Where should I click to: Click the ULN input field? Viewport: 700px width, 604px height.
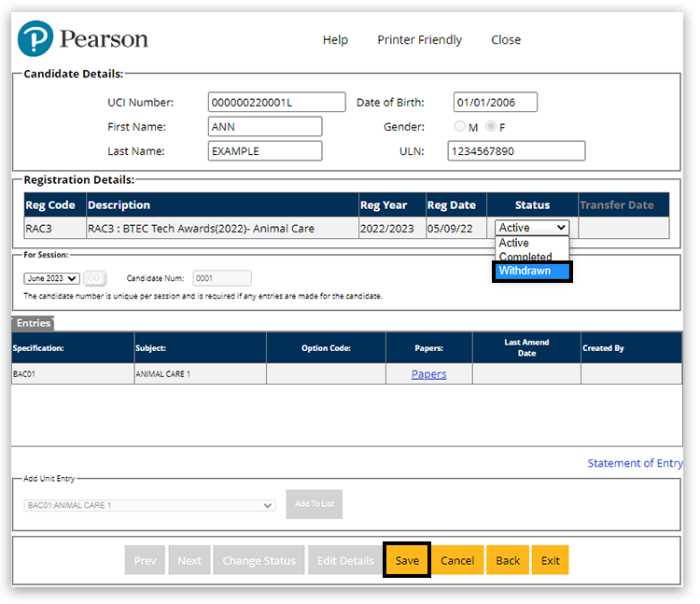coord(515,151)
